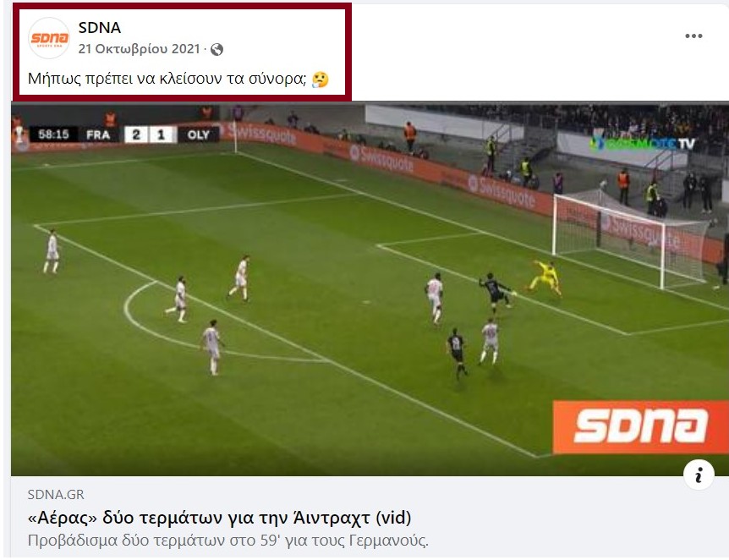Click the orange SDNA watermark logo
The image size is (729, 560).
click(641, 426)
